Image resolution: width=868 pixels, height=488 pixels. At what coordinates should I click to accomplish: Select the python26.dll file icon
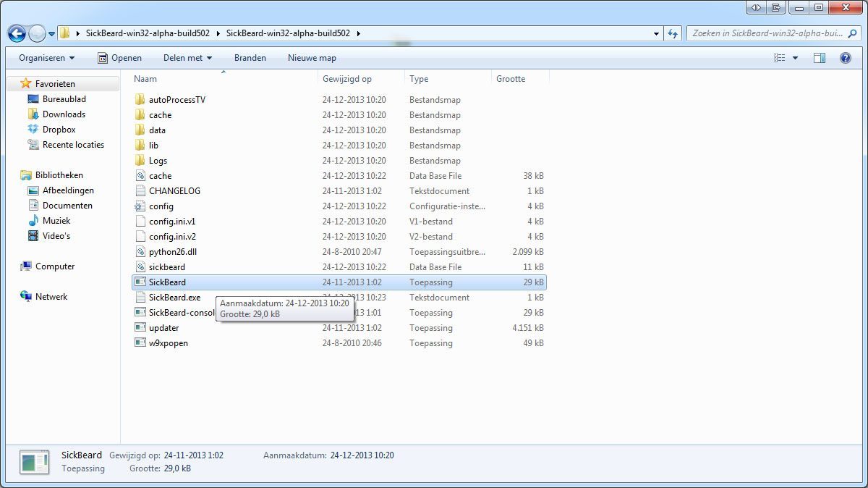[x=140, y=252]
